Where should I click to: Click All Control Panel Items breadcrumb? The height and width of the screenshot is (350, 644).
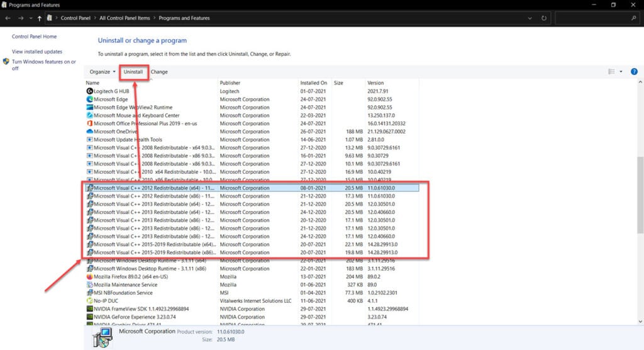(125, 18)
